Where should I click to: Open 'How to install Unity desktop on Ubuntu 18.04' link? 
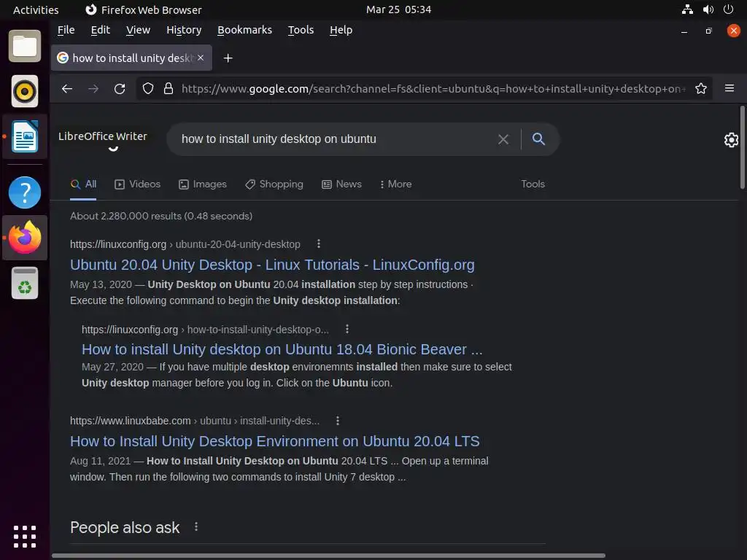282,349
